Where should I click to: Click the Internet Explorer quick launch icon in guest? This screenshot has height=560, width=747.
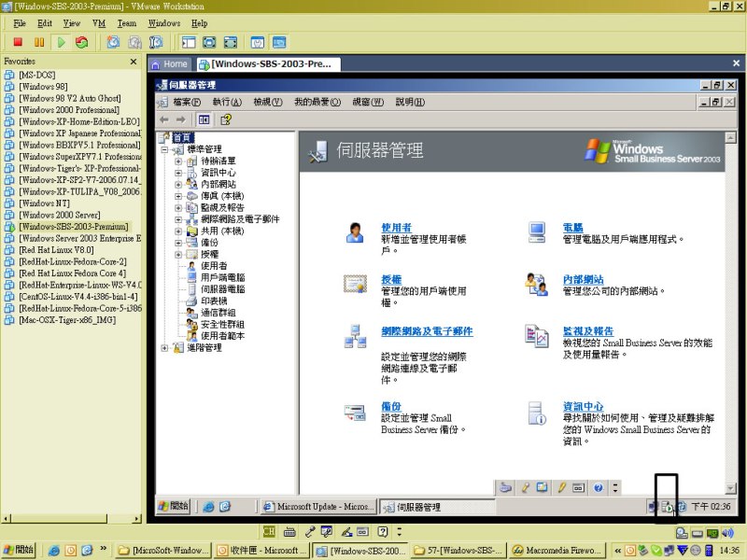pyautogui.click(x=208, y=507)
